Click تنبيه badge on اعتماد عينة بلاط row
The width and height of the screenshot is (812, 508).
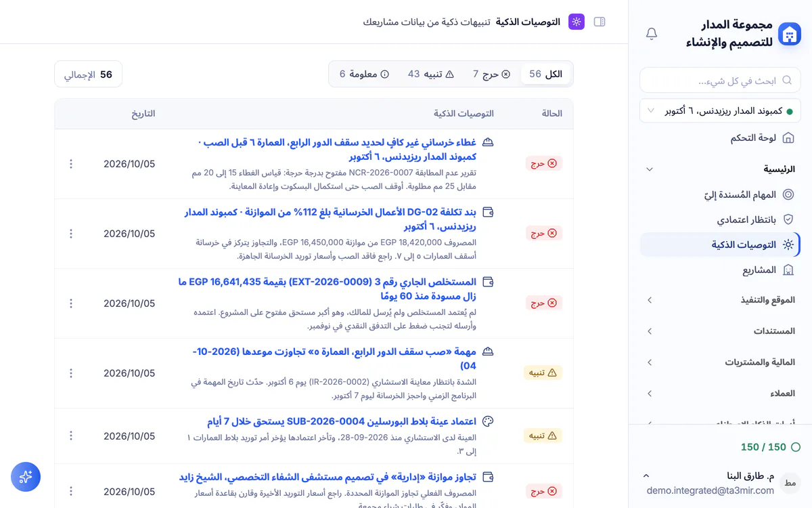543,436
